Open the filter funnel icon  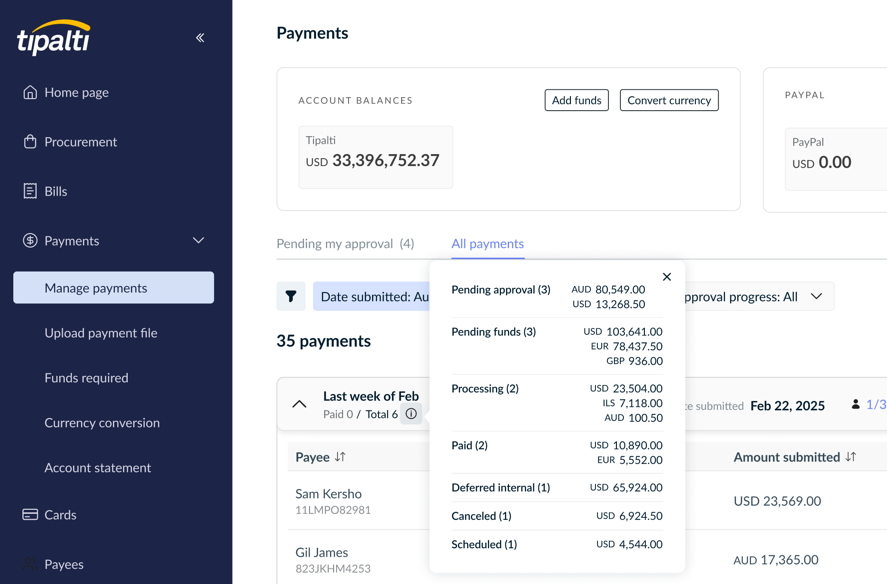click(291, 296)
